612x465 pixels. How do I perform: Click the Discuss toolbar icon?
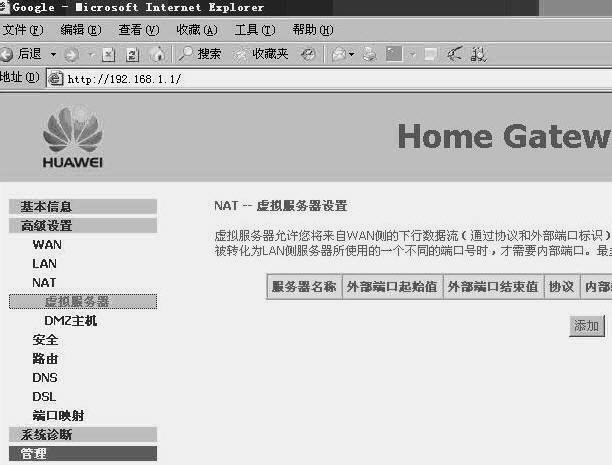(x=431, y=54)
